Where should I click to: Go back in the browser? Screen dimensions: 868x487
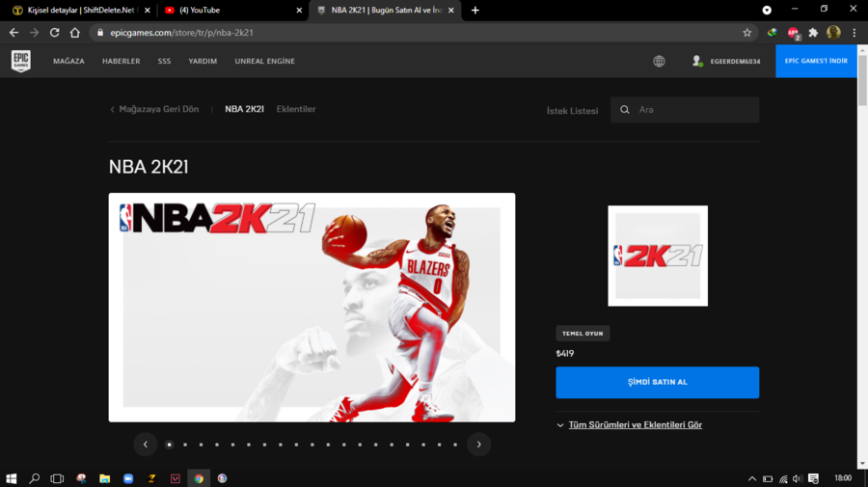(x=14, y=33)
